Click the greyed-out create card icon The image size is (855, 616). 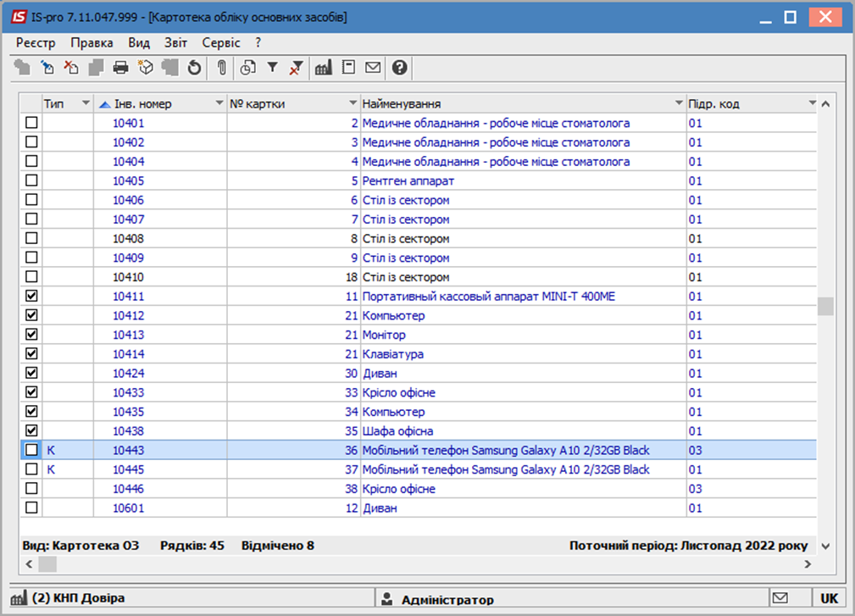22,68
